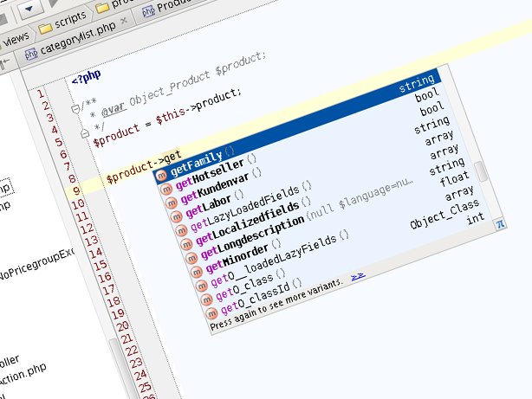Click line number 20 in the gutter
Viewport: 532px width, 399px height.
click(122, 326)
